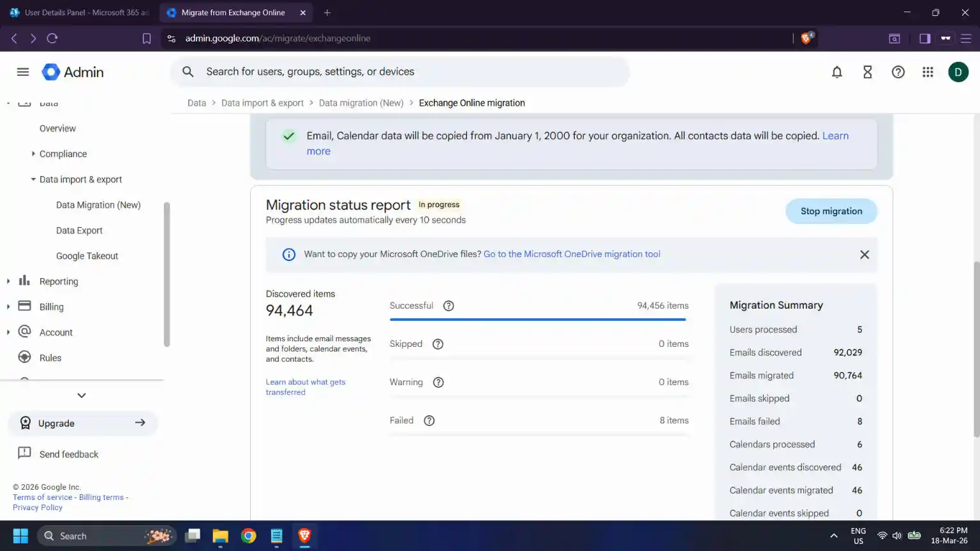This screenshot has width=980, height=551.
Task: Show help for Warning items
Action: (x=438, y=382)
